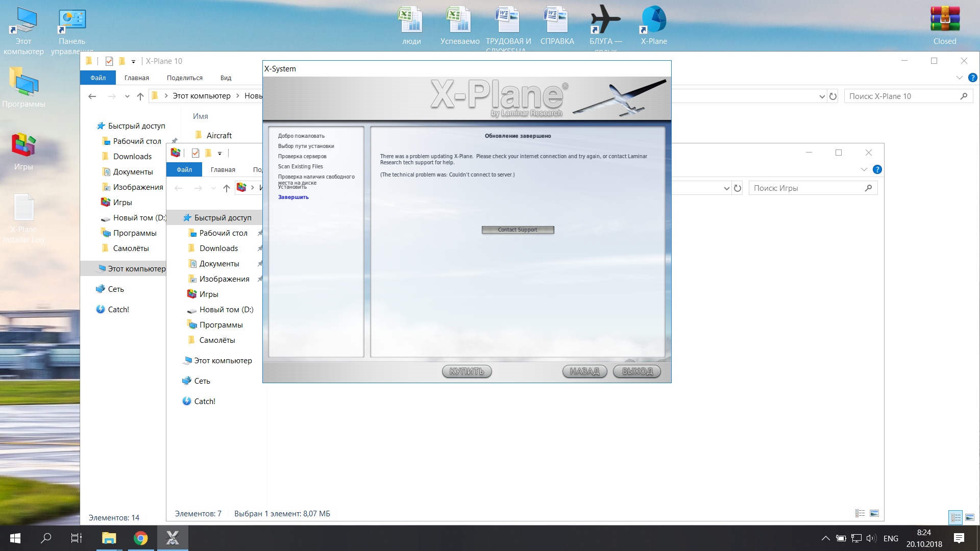The height and width of the screenshot is (551, 980).
Task: Expand address history dropdown in Игры window
Action: 726,188
